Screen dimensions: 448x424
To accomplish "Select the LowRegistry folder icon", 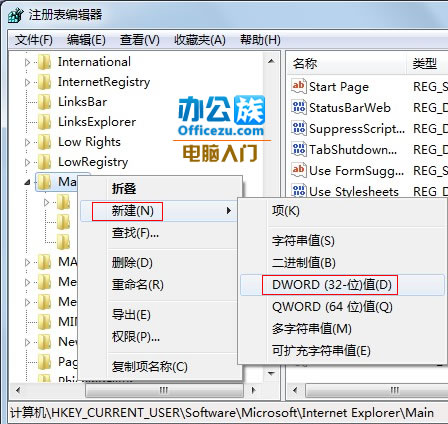I will [x=44, y=162].
